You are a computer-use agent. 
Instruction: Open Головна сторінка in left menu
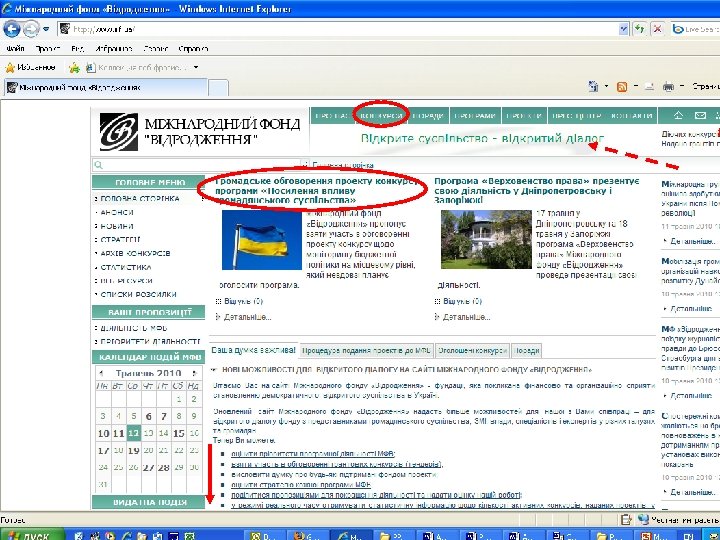pyautogui.click(x=140, y=199)
